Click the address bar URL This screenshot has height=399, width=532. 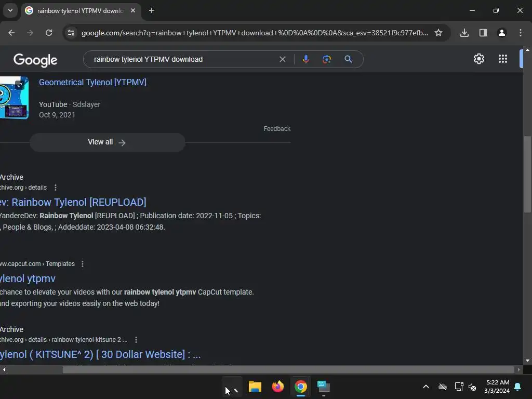coord(255,33)
